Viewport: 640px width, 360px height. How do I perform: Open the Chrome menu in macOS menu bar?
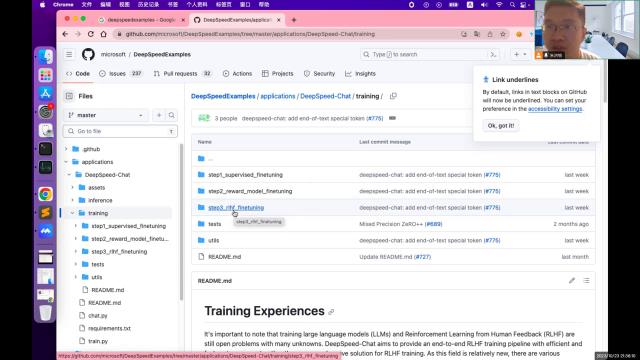63,5
